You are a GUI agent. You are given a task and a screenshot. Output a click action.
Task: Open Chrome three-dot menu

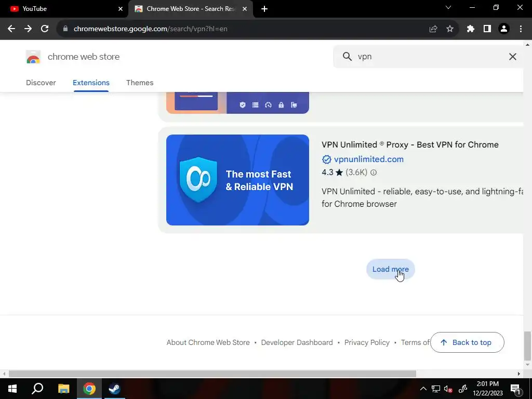(x=521, y=29)
